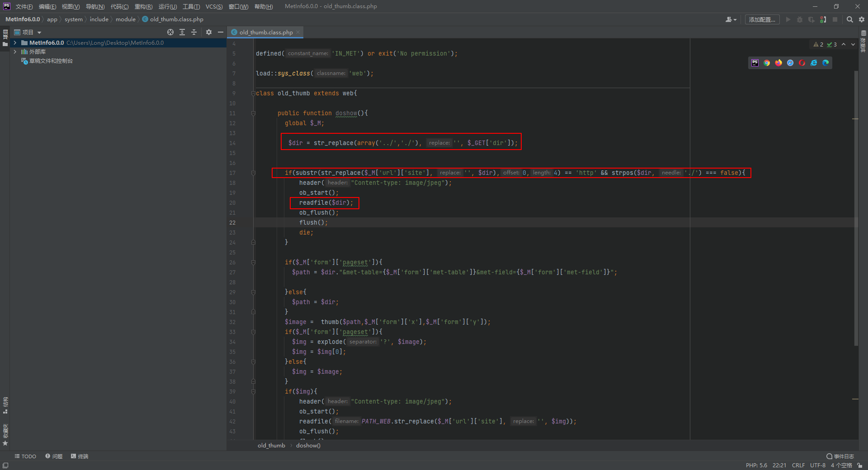Click the typo count checkmark indicator
Screen dimensions: 868x470
point(832,44)
